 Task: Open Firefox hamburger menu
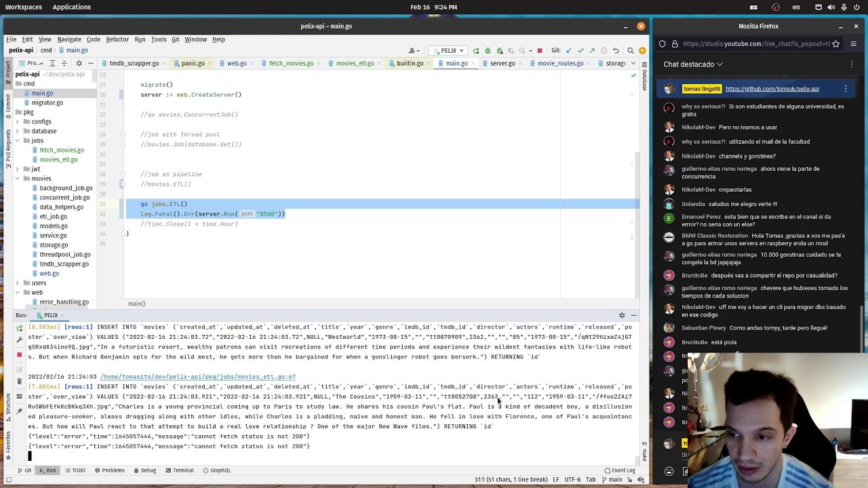(853, 44)
